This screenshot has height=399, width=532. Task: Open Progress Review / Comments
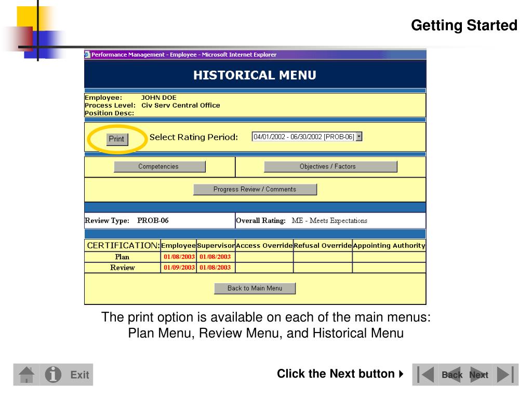tap(255, 189)
